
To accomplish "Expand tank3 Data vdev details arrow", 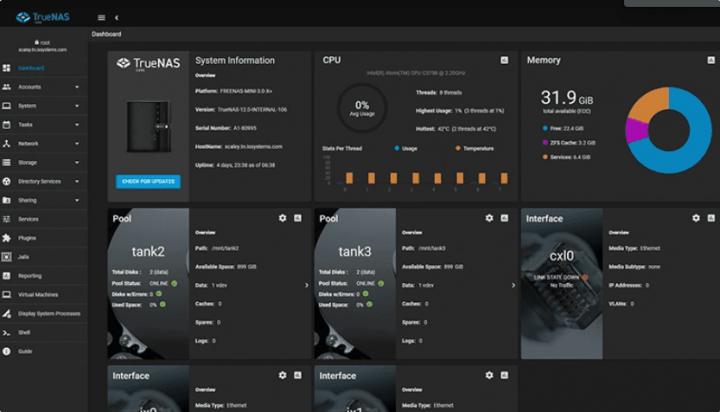I will tap(513, 285).
